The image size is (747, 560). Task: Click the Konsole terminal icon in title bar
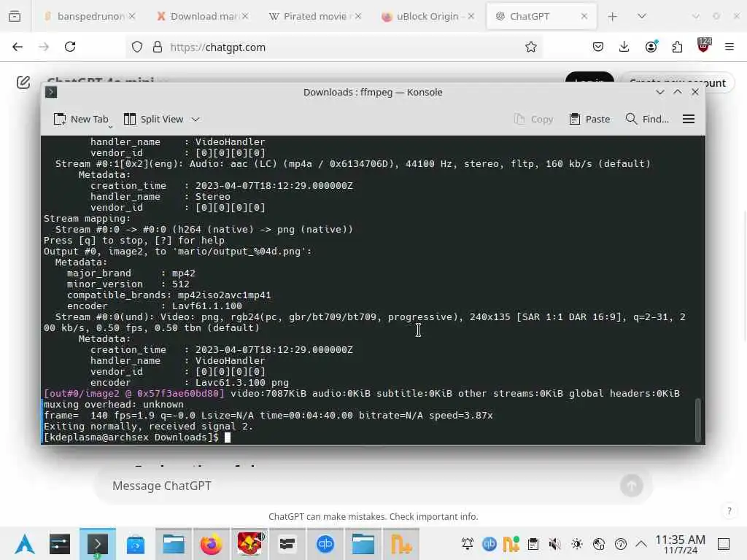tap(51, 92)
